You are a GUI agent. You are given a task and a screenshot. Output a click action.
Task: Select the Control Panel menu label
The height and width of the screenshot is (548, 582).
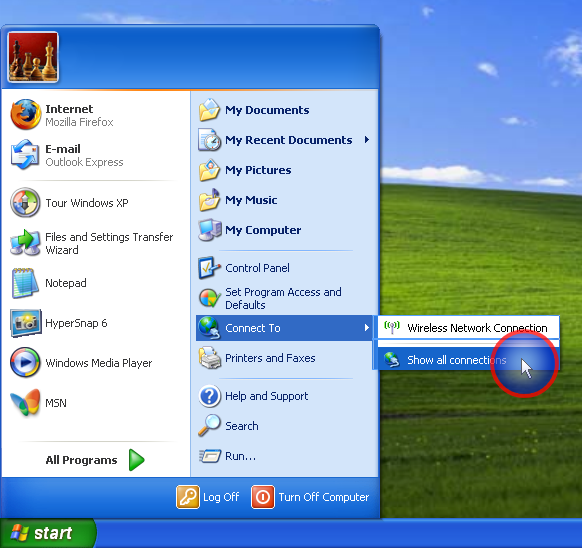[257, 268]
